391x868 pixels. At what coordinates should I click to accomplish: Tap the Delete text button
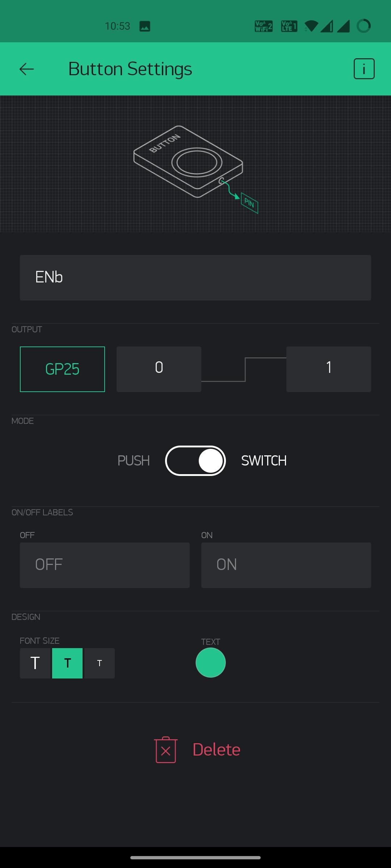[x=216, y=750]
